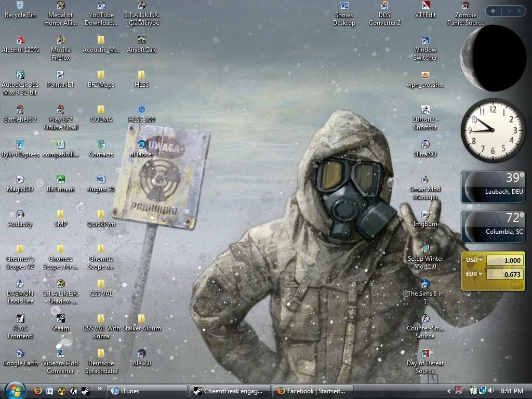Click the Audacity desktop icon
The width and height of the screenshot is (532, 399).
(x=20, y=219)
